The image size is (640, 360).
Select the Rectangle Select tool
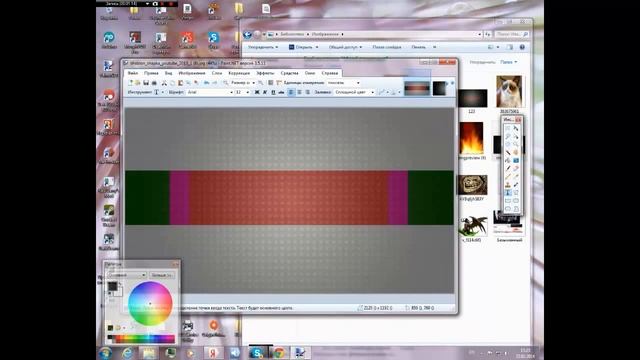coord(508,128)
